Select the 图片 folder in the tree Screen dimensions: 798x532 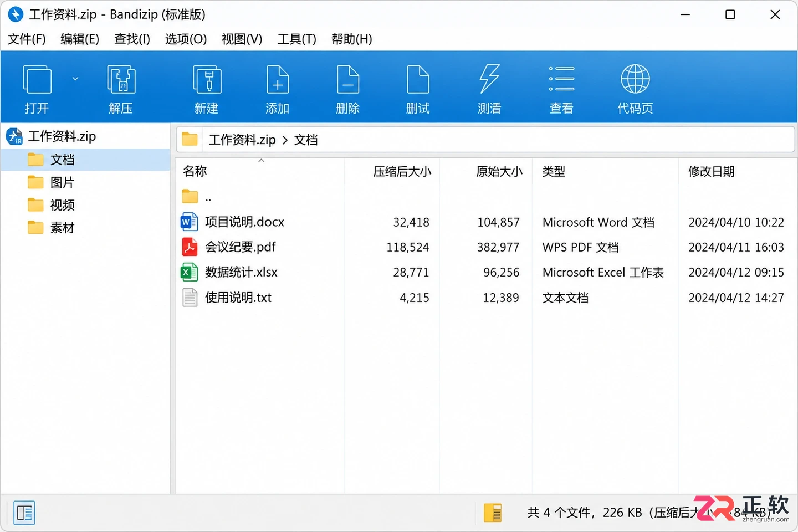(x=62, y=182)
